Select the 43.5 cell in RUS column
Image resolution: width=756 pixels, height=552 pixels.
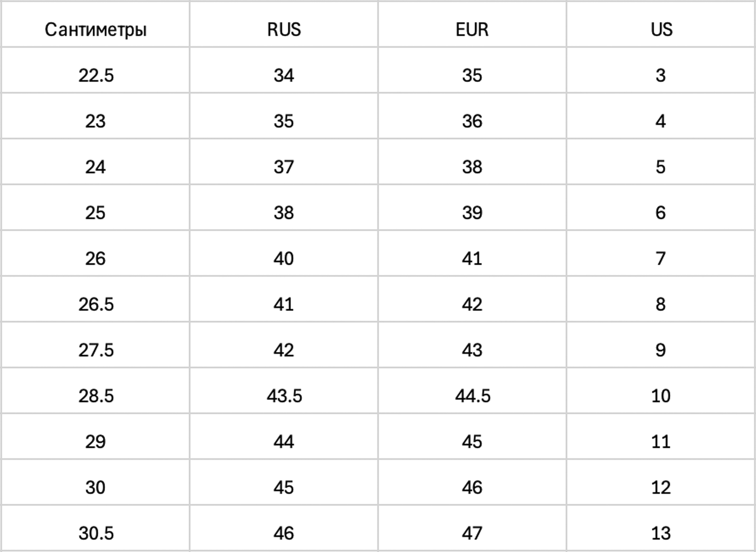coord(284,391)
